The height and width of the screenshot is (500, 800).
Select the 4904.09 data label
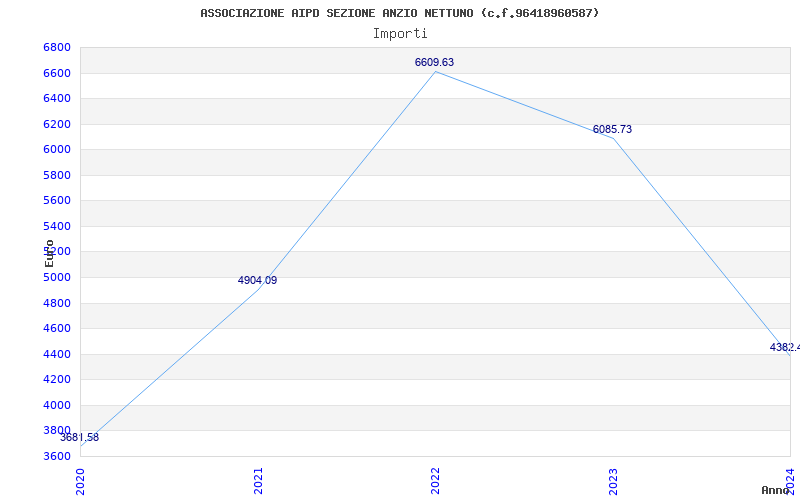click(x=257, y=280)
